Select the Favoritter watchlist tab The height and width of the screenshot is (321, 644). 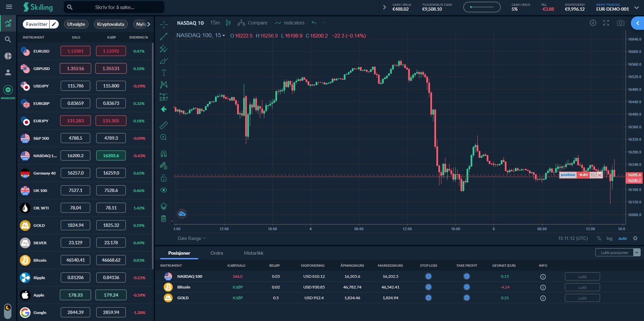pyautogui.click(x=37, y=24)
